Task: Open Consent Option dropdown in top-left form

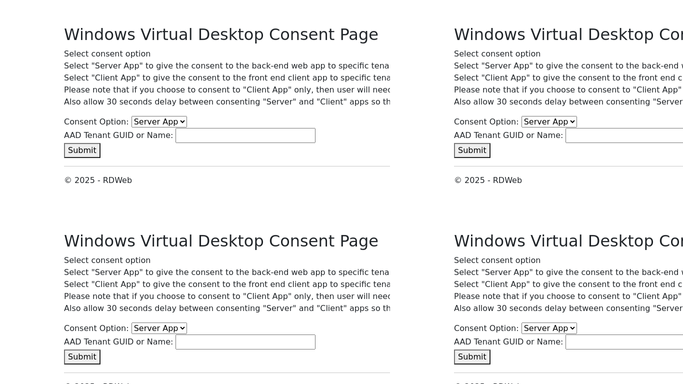Action: pos(159,122)
